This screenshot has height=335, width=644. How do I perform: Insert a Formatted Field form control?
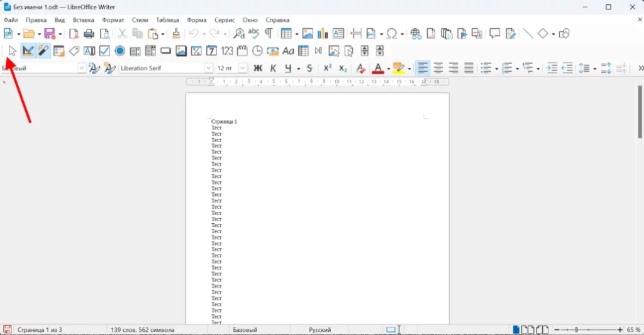point(196,51)
